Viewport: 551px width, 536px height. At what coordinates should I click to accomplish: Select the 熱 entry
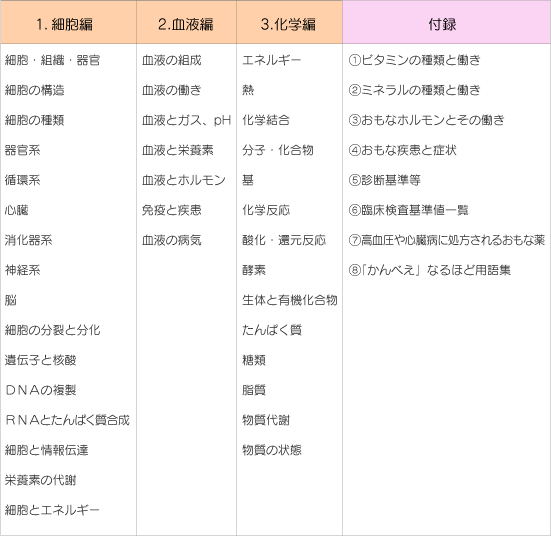point(248,90)
